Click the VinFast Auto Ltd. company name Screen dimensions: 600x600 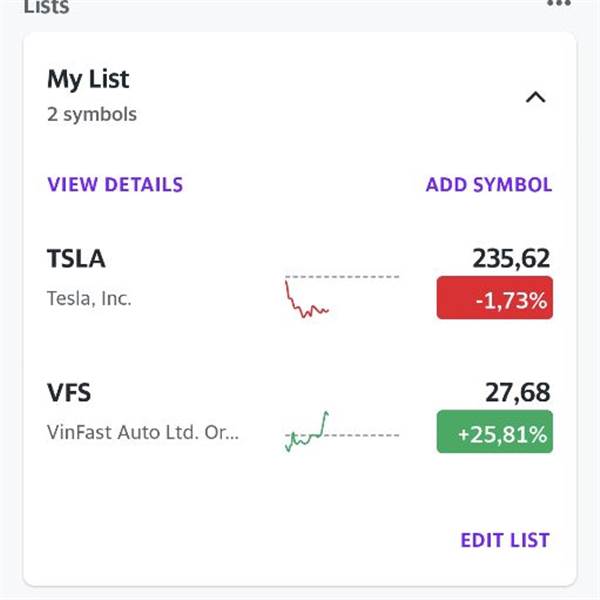[143, 433]
